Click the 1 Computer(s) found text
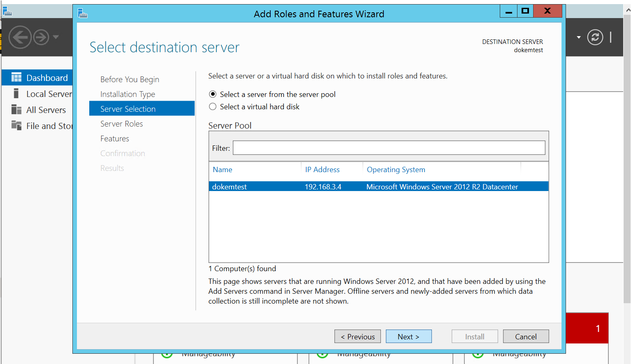 242,269
